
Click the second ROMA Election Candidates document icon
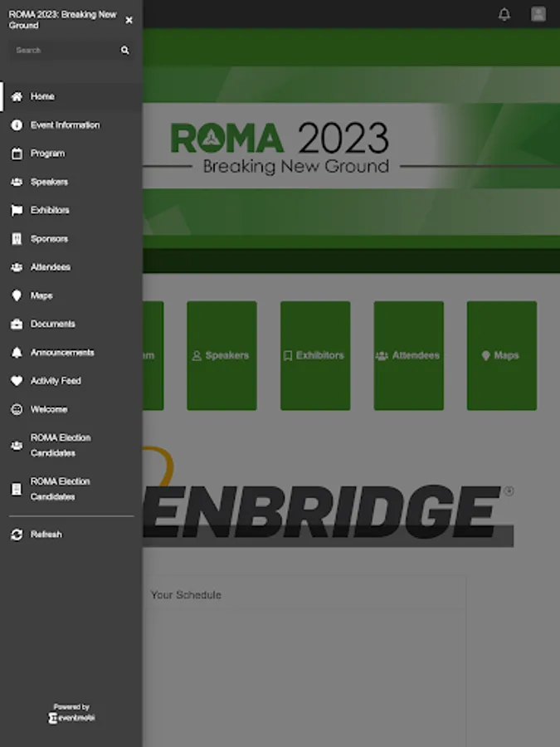17,489
